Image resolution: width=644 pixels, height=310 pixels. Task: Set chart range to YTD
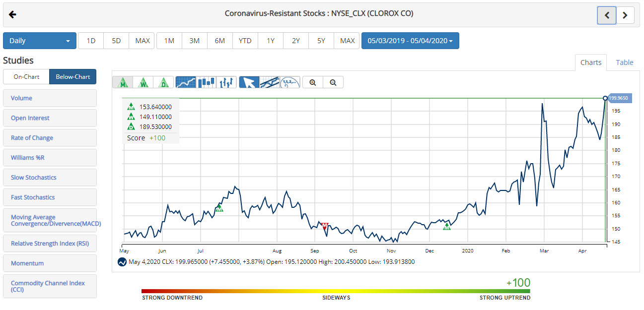[x=245, y=41]
